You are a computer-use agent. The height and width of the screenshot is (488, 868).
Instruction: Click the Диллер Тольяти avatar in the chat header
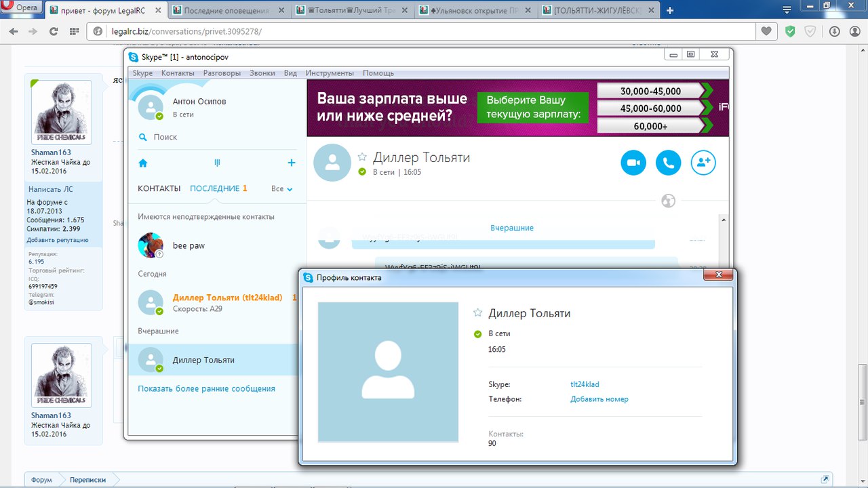point(332,163)
